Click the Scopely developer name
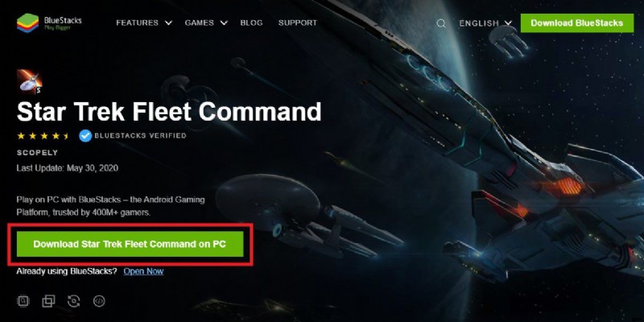Viewport: 644px width, 322px height. [x=37, y=153]
